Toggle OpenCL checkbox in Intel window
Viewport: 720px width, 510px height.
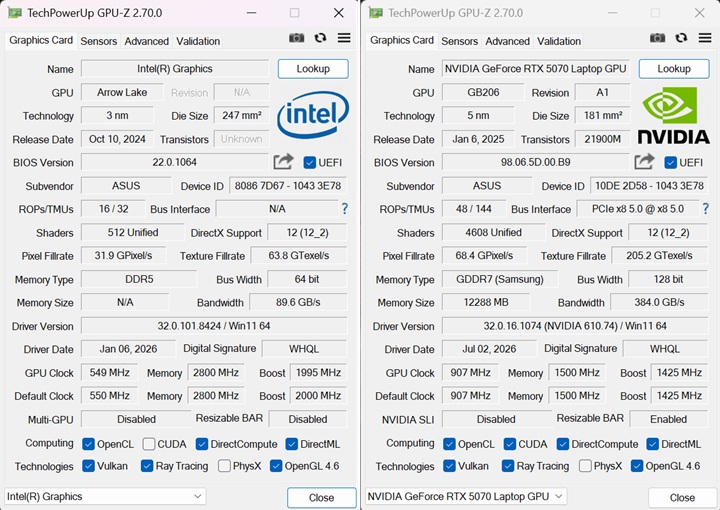point(88,444)
